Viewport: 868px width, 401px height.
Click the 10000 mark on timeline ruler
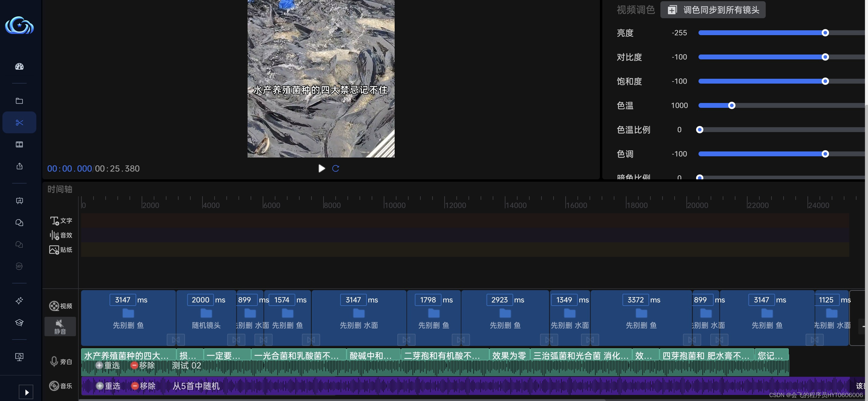[x=395, y=205]
